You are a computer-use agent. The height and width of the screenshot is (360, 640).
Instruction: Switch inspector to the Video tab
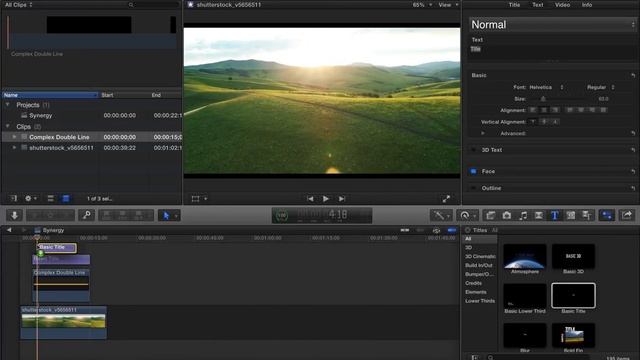point(562,5)
